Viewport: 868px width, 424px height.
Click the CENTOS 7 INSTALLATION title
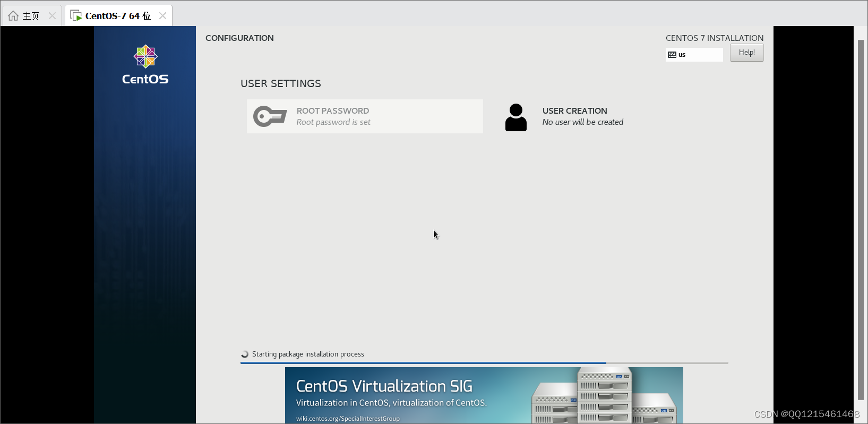click(x=715, y=38)
